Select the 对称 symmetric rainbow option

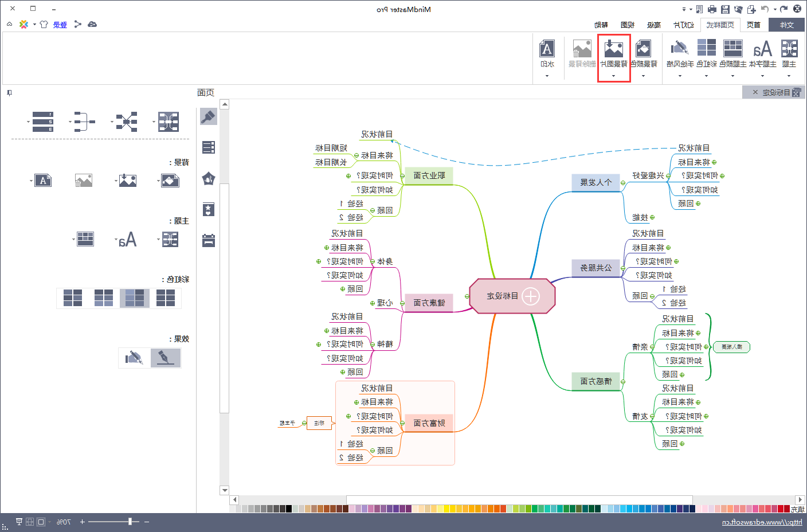(104, 298)
